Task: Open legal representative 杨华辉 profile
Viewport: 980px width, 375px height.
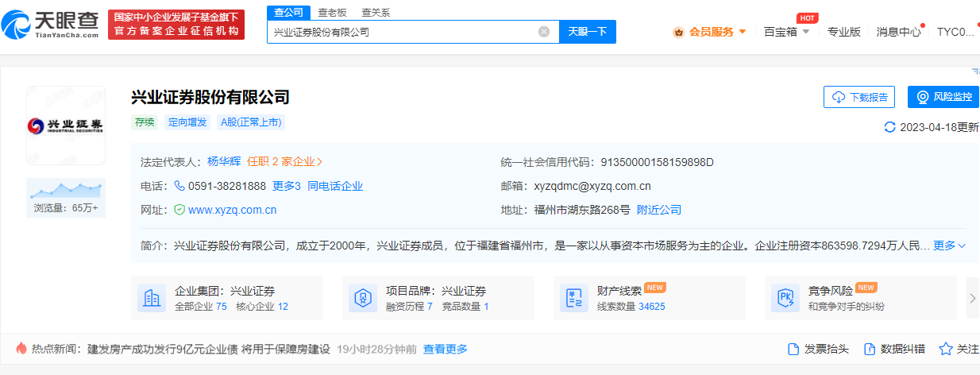Action: pyautogui.click(x=224, y=162)
